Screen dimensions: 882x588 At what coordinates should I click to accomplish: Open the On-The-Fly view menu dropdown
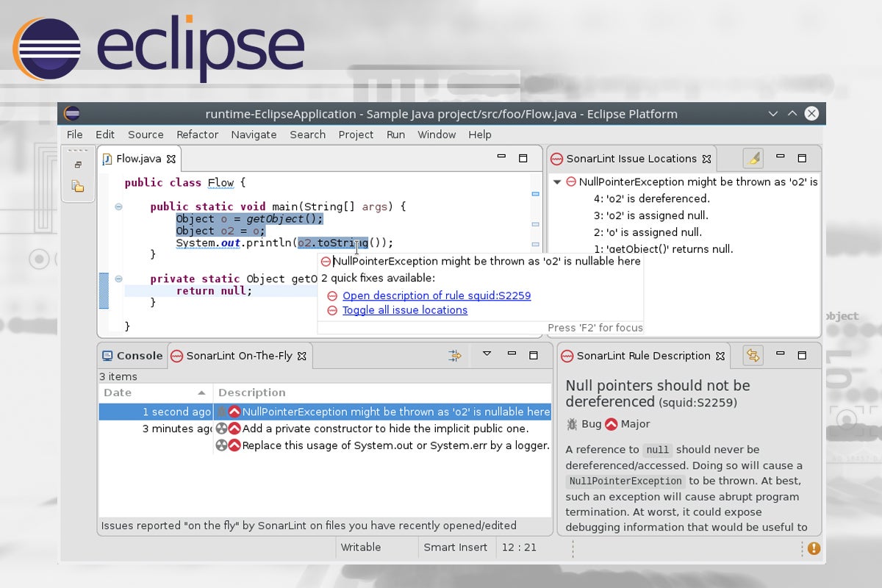(x=487, y=354)
